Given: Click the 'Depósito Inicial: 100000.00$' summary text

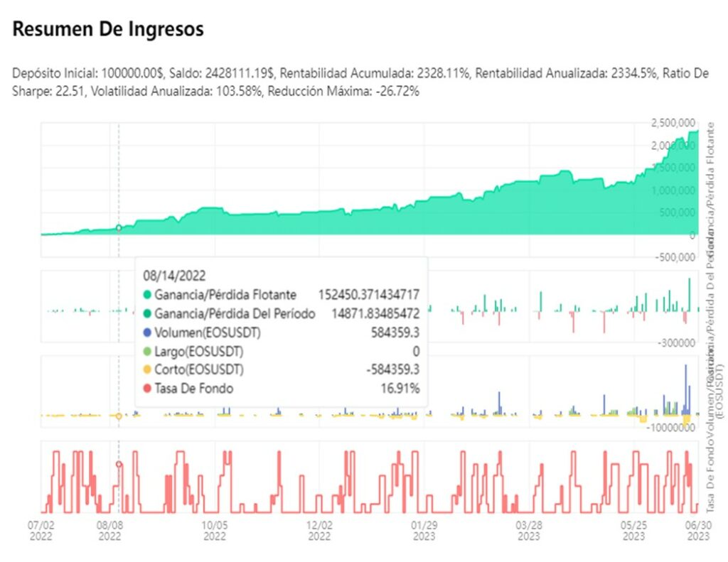Looking at the screenshot, I should [87, 73].
